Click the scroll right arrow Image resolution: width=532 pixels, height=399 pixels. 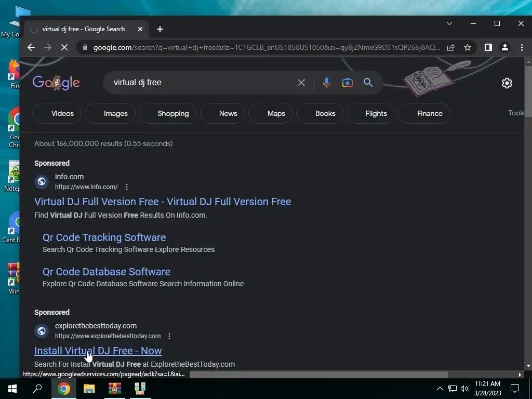point(520,375)
